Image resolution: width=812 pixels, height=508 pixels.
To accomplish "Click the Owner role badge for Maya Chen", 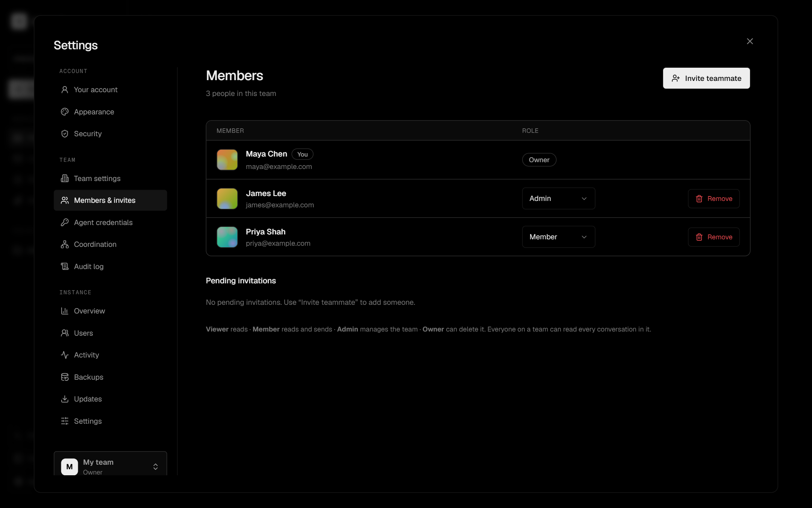I will [x=539, y=160].
